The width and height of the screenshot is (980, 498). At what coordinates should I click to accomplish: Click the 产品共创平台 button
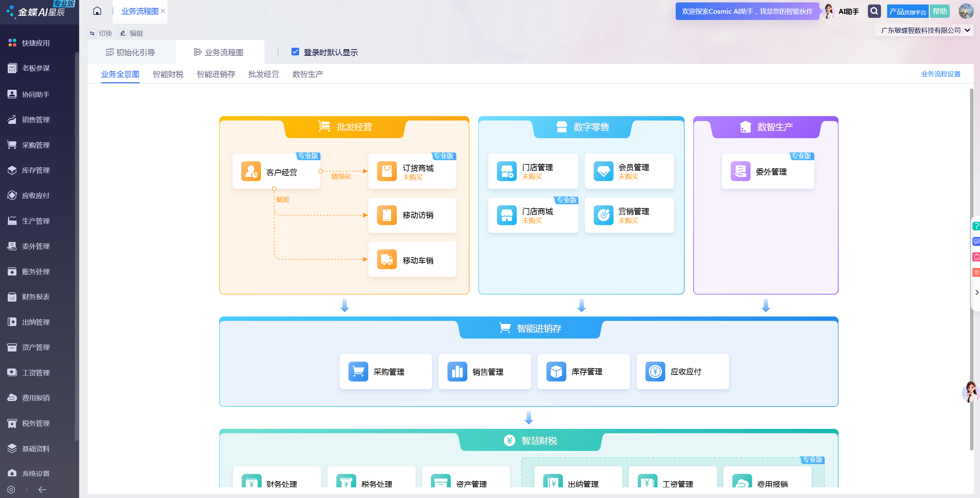tap(907, 11)
